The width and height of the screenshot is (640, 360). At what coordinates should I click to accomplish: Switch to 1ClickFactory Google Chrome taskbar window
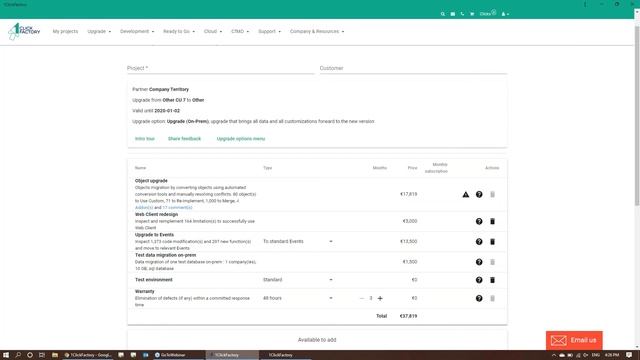pos(88,355)
